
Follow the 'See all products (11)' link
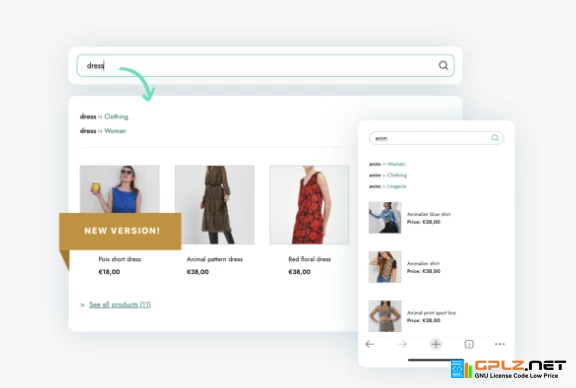point(120,305)
